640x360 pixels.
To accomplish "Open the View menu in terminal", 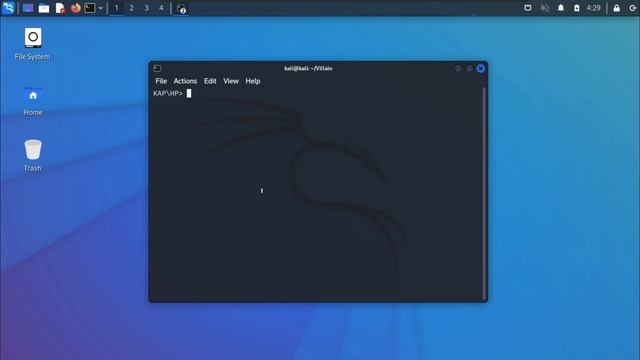I will pos(231,81).
